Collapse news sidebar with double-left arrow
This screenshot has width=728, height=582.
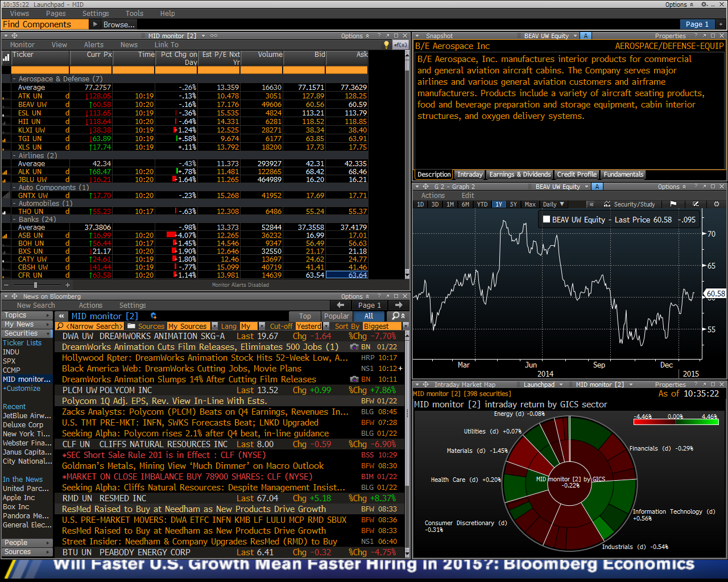tap(61, 316)
